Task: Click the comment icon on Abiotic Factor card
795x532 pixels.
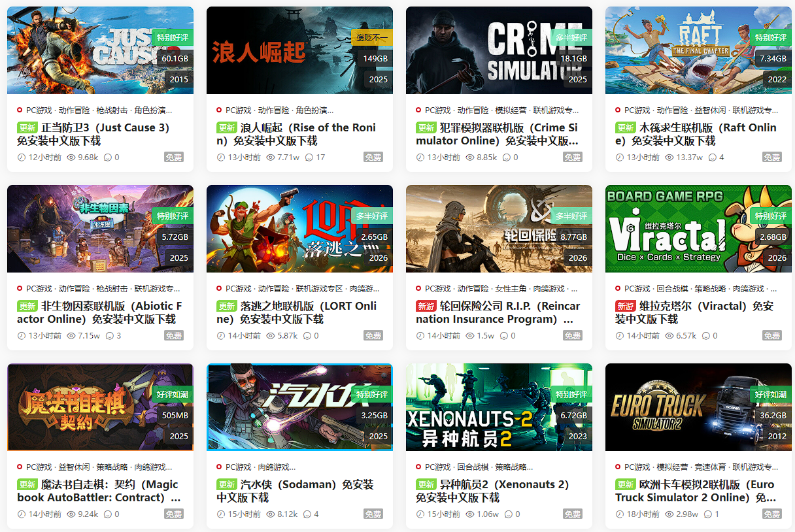Action: 109,336
